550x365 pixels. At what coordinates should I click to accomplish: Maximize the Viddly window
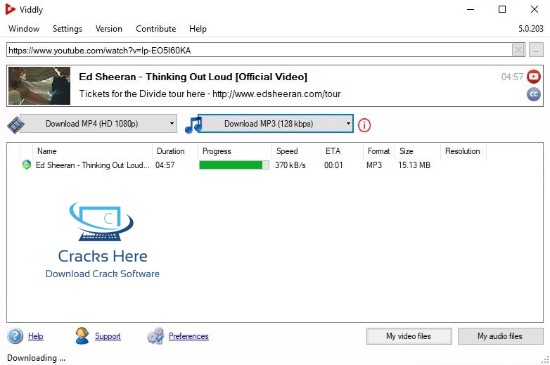pos(502,9)
